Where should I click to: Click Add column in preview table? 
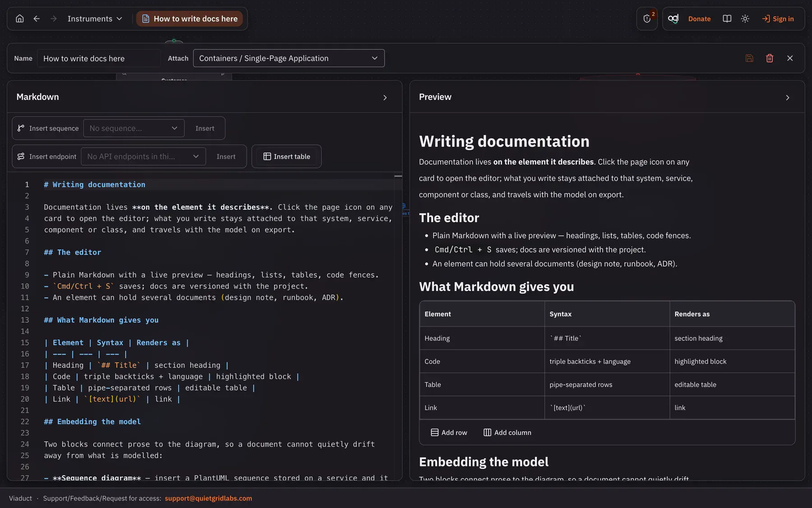tap(507, 433)
